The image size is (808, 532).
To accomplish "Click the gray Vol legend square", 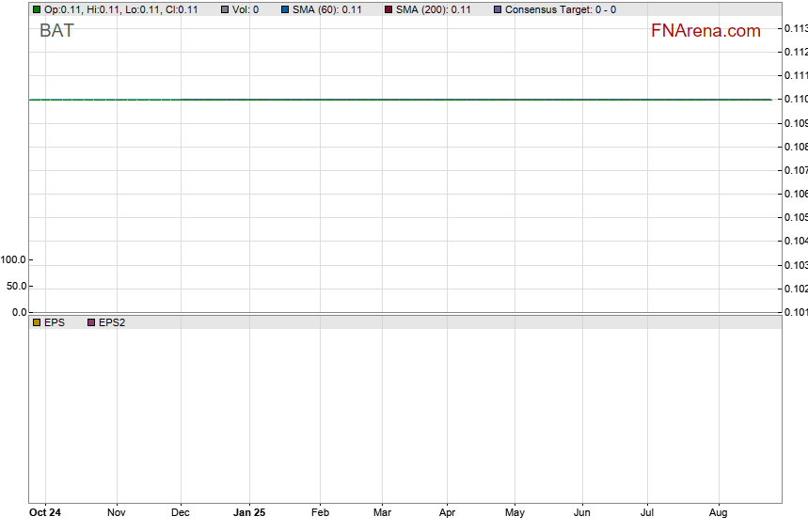I will (225, 9).
